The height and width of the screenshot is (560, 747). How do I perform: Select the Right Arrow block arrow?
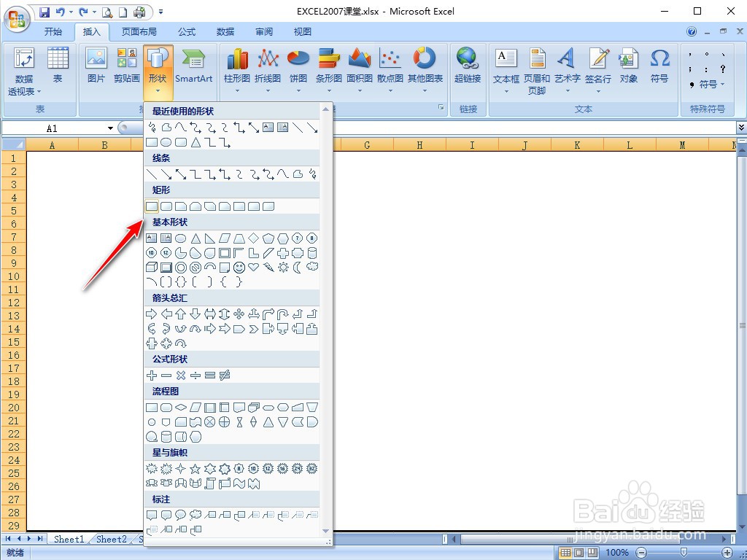tap(152, 314)
